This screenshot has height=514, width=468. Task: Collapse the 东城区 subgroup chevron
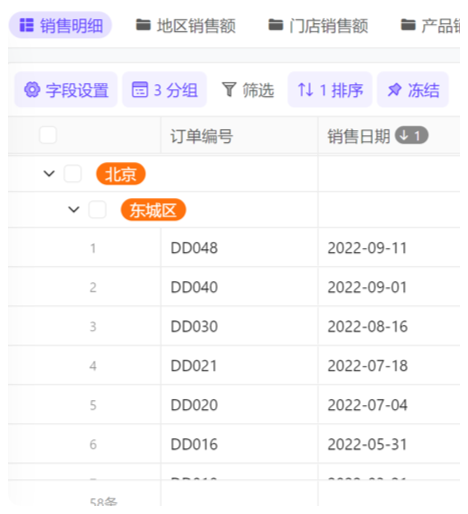click(74, 210)
